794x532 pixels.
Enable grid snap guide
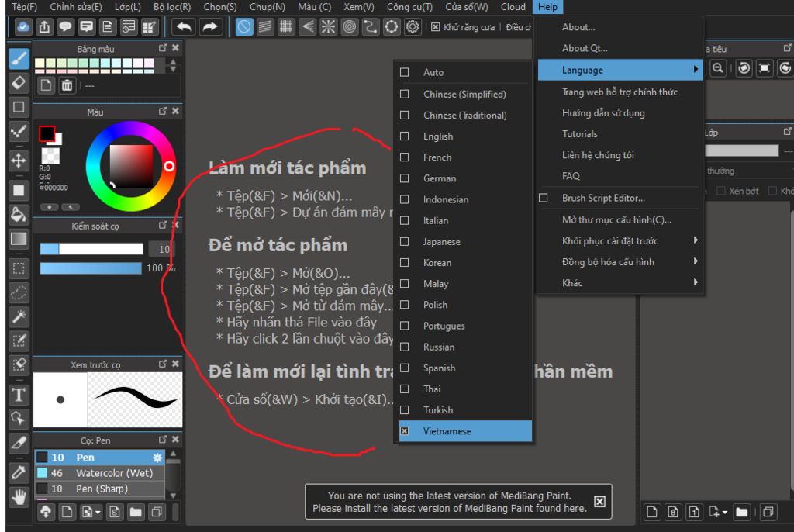(286, 27)
